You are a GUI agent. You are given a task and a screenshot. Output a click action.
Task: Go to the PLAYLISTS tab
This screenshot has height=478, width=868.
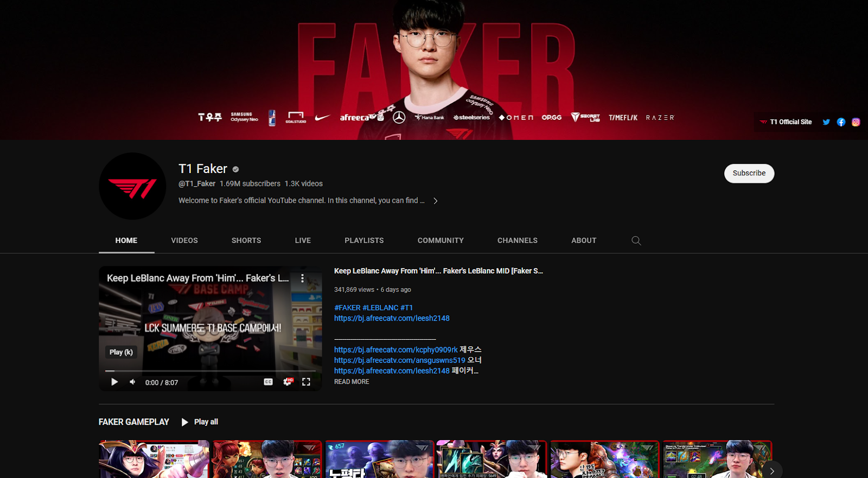click(364, 240)
